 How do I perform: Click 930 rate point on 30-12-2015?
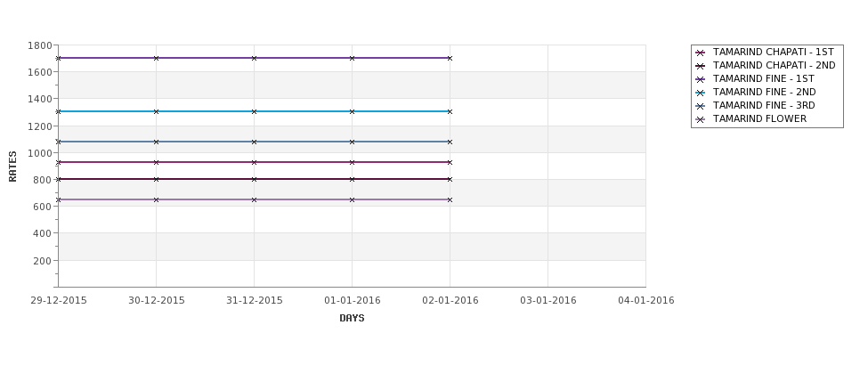pos(156,162)
